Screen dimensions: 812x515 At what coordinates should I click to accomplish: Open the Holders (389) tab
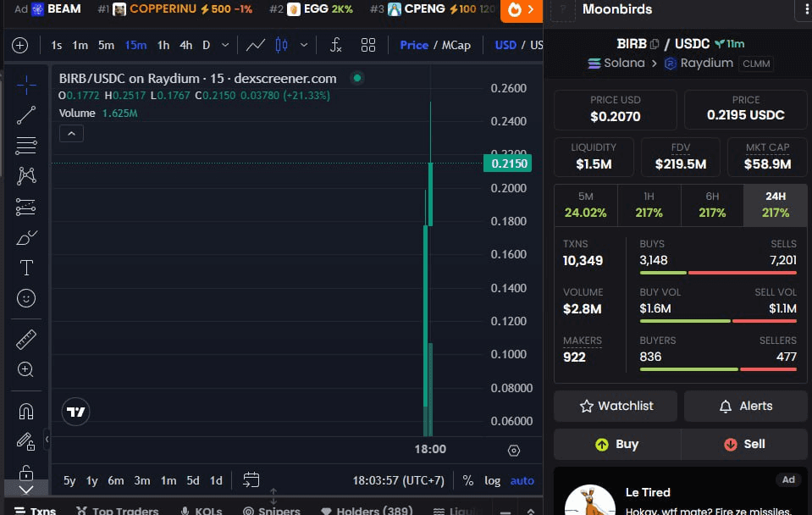(x=367, y=510)
